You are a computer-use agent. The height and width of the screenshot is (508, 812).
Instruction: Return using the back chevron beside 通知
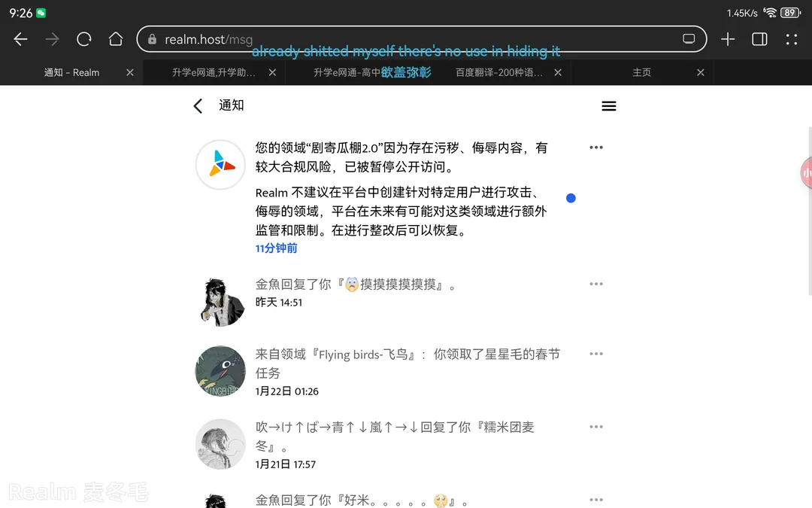click(x=198, y=106)
